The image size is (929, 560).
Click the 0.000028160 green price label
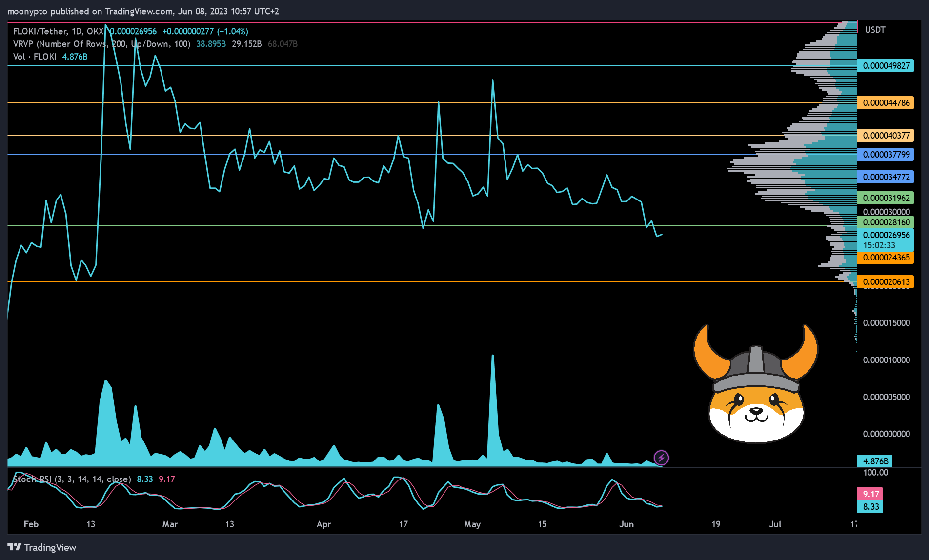886,222
